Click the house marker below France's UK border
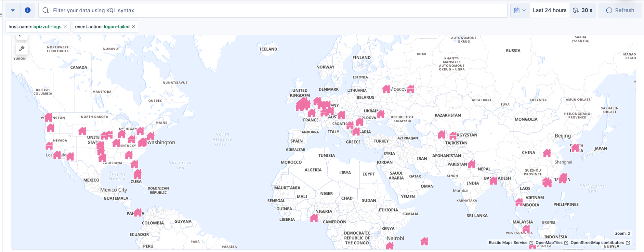Screen dimensions: 644x252 [x=312, y=113]
